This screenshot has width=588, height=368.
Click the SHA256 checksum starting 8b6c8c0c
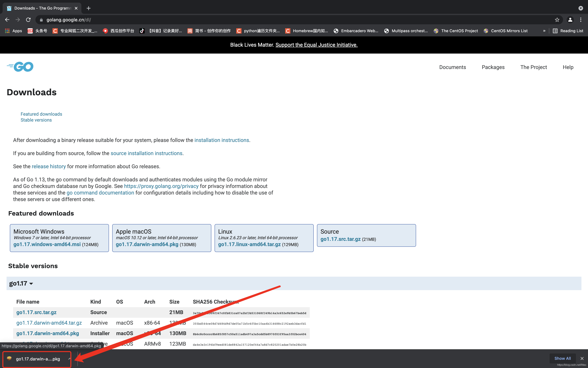click(250, 334)
